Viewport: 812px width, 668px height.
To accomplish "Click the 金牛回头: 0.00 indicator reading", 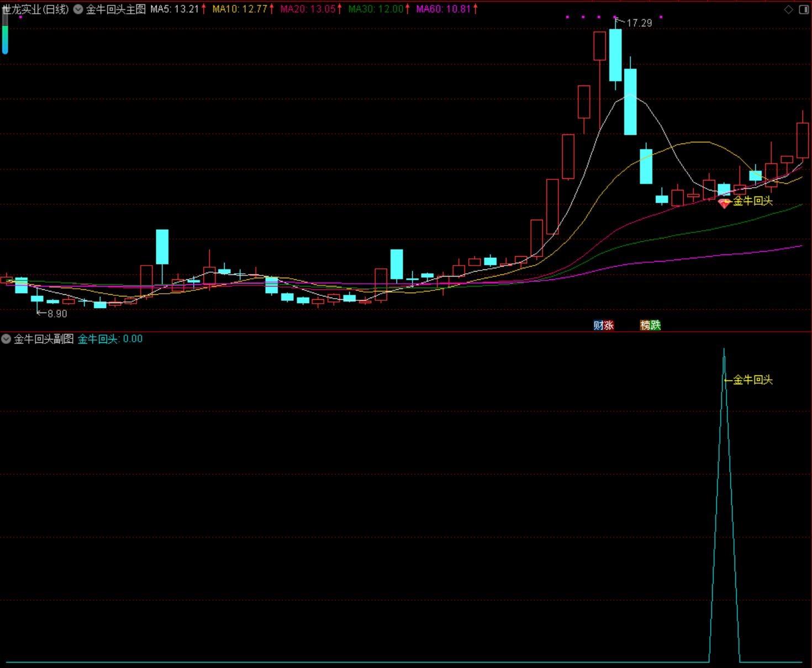I will 110,339.
